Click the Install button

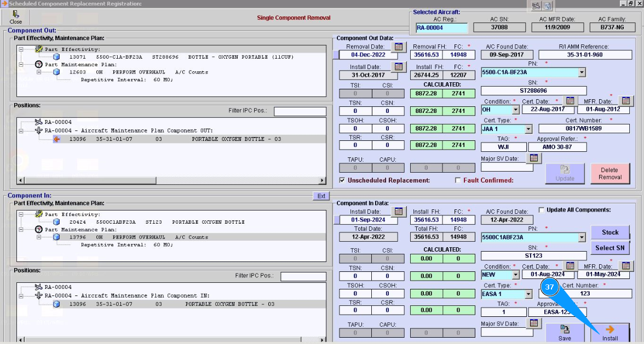(610, 333)
